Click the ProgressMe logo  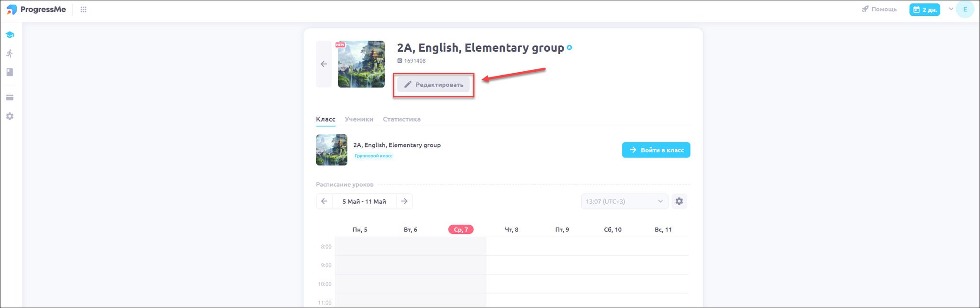[x=36, y=10]
